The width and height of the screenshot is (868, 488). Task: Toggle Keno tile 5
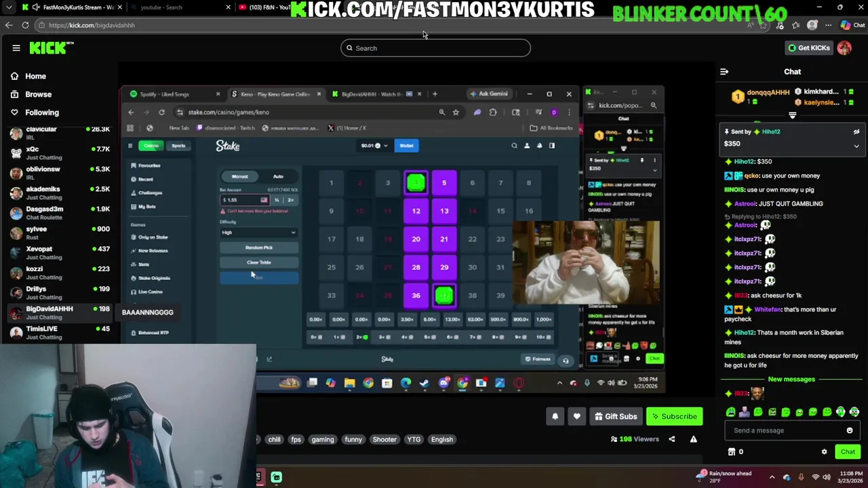tap(444, 182)
